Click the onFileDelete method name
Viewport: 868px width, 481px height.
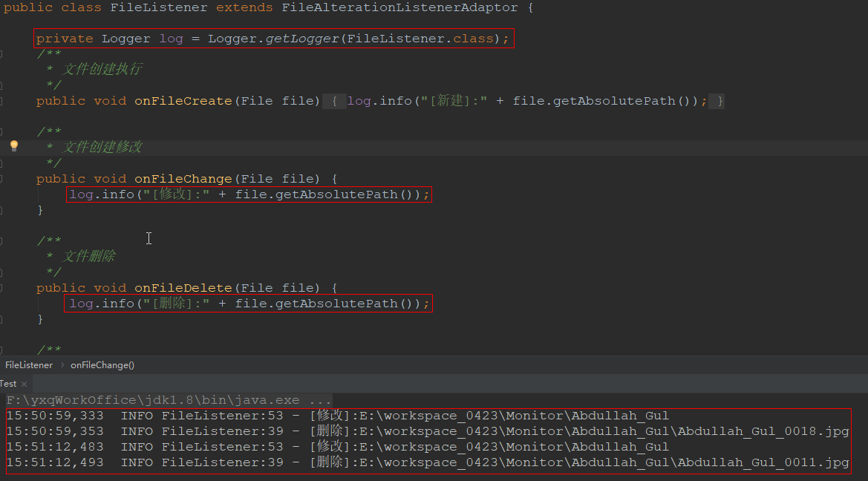pyautogui.click(x=183, y=289)
